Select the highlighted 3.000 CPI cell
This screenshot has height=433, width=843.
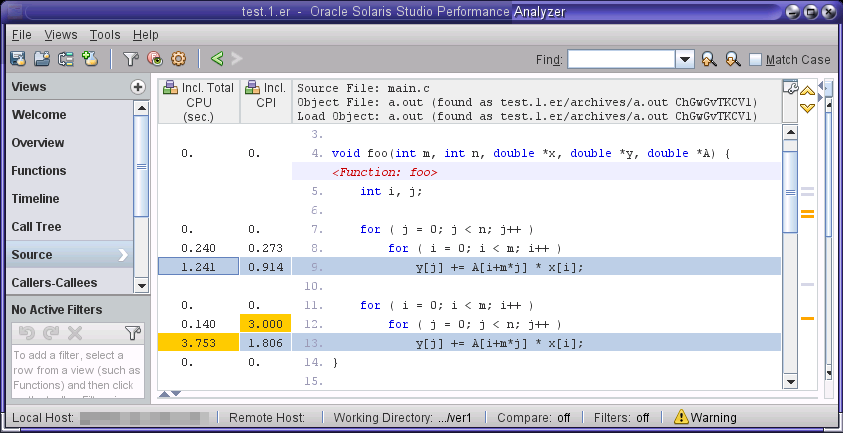click(x=266, y=324)
